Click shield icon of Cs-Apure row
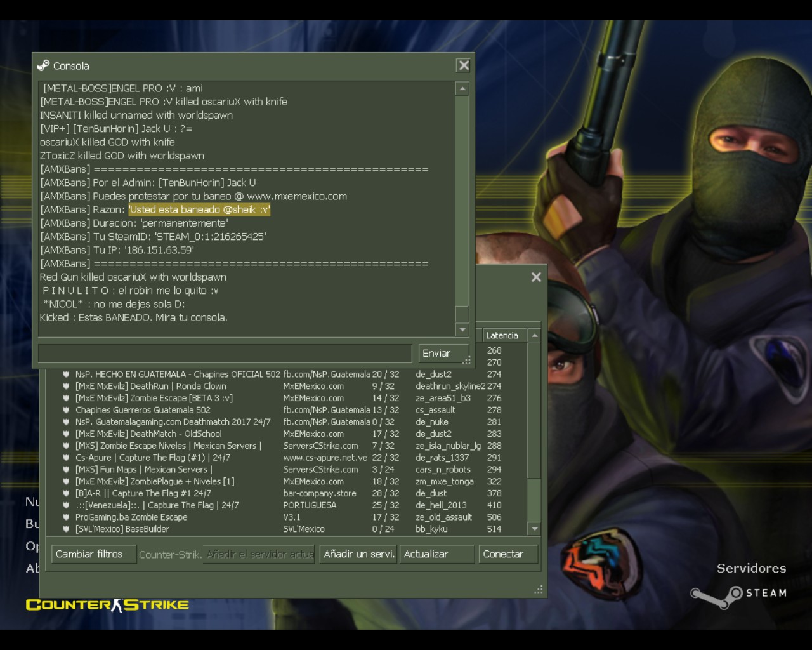 66,458
